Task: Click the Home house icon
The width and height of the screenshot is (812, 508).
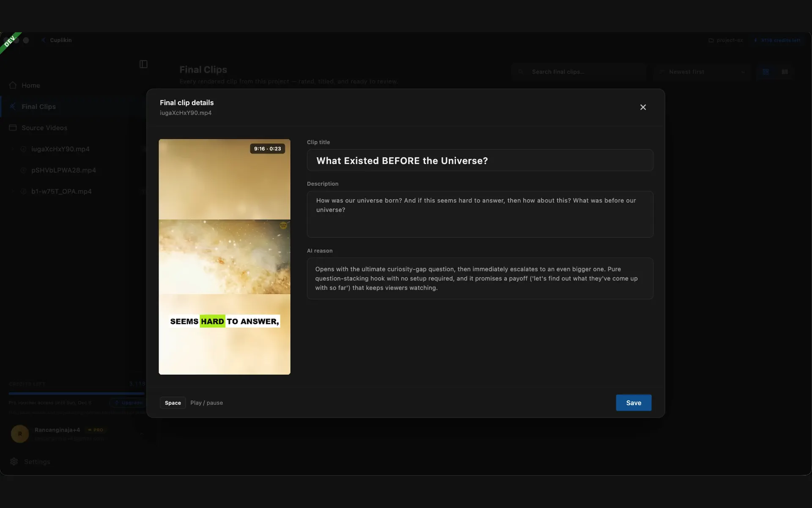Action: (13, 85)
